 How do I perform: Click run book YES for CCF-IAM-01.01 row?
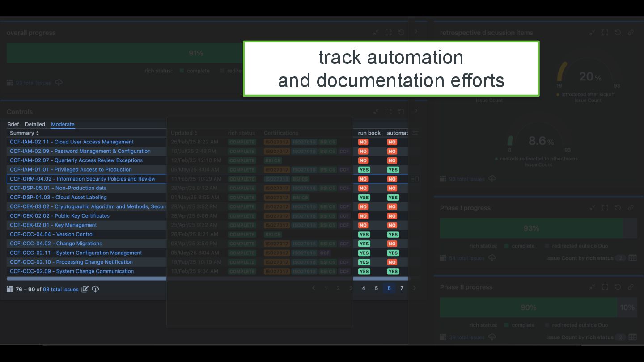364,170
